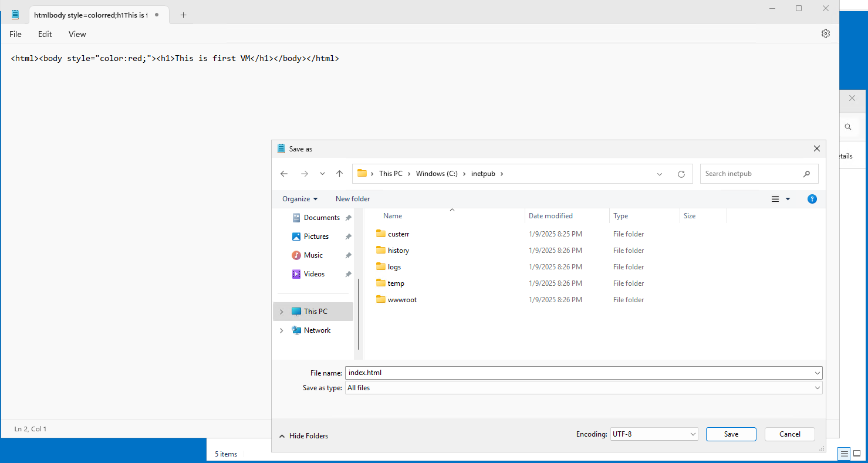This screenshot has width=868, height=463.
Task: Go forward in Save as dialog
Action: [304, 174]
